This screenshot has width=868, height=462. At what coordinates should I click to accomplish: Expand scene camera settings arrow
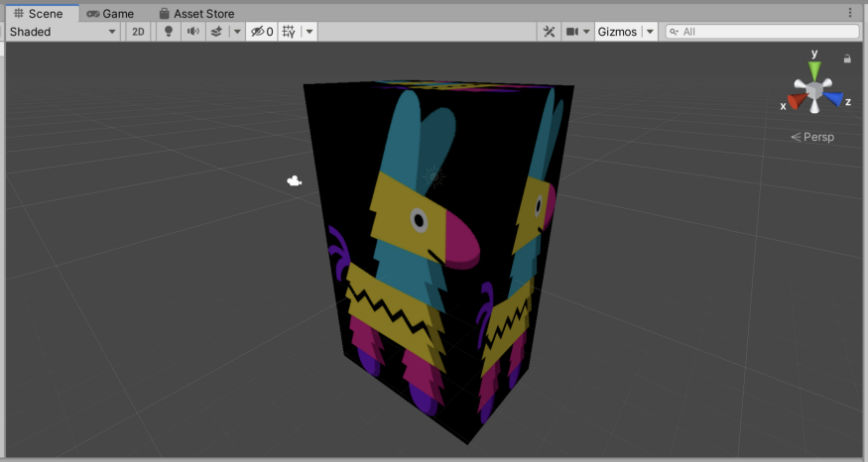click(586, 32)
